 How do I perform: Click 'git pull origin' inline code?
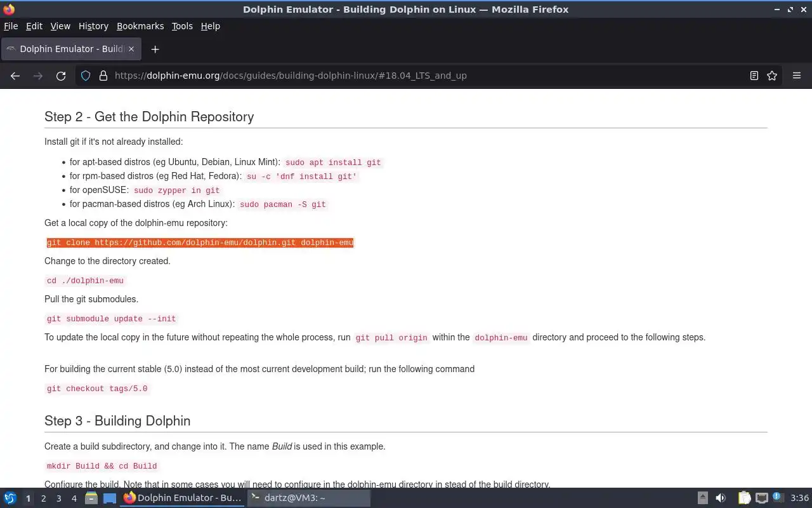coord(391,338)
